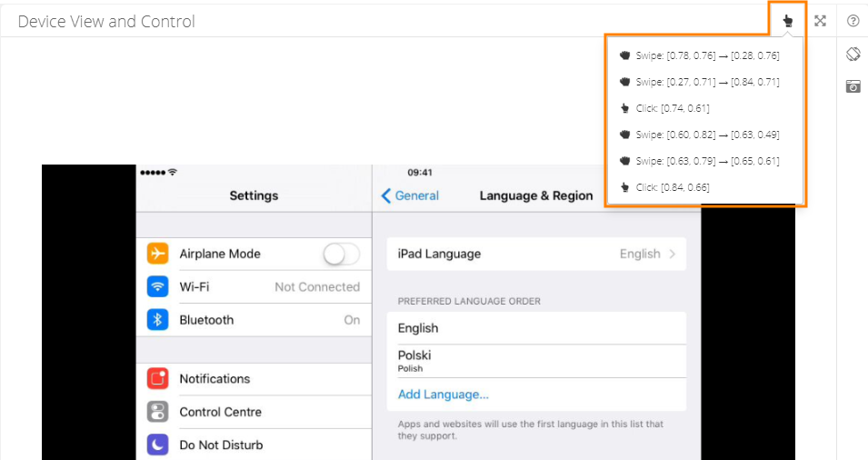This screenshot has height=460, width=868.
Task: Click the Airplane Mode icon
Action: [x=158, y=254]
